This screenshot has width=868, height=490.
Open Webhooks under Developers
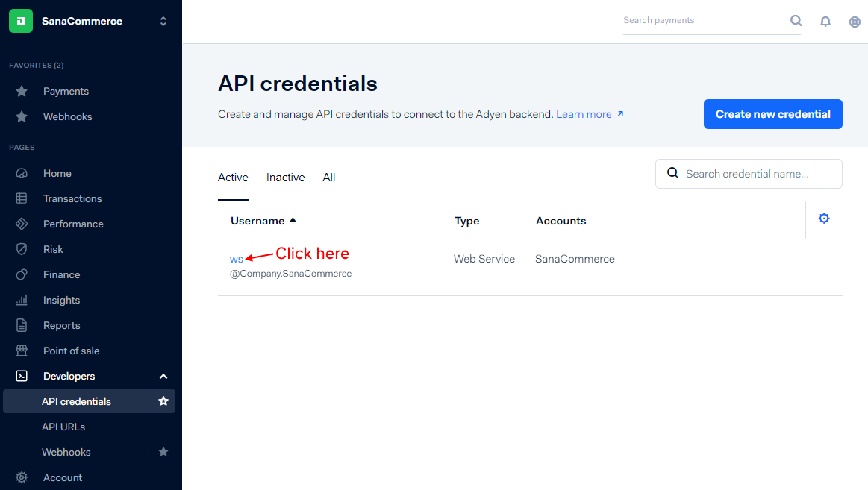coord(66,453)
